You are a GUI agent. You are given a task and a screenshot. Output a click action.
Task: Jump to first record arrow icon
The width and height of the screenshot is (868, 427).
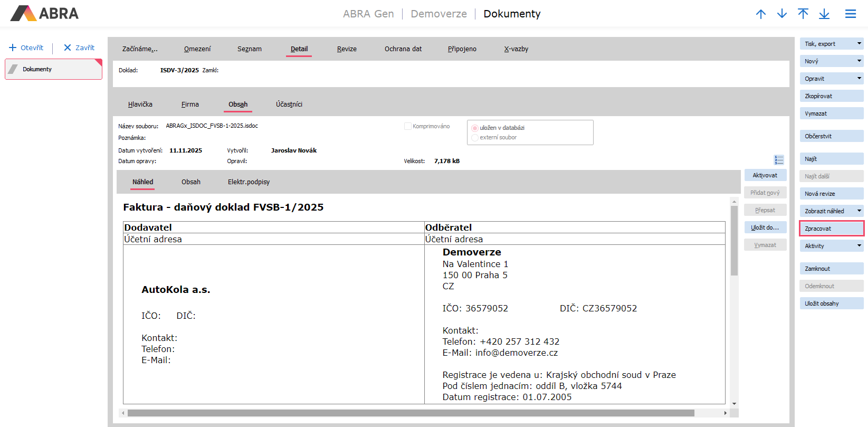(x=803, y=14)
